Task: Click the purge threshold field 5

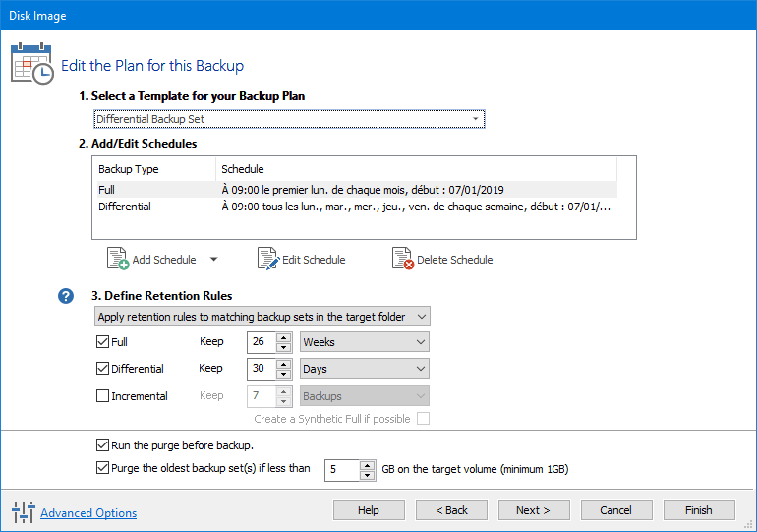Action: click(x=342, y=470)
